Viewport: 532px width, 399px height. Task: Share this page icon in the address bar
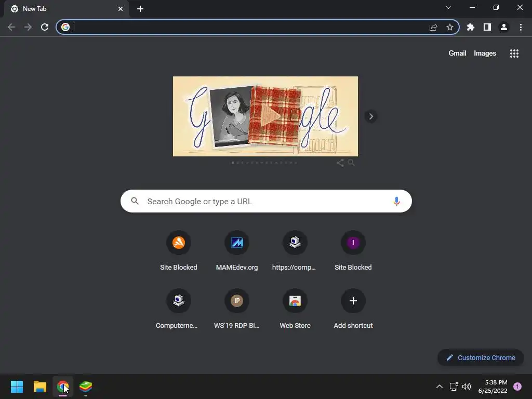[x=433, y=27]
